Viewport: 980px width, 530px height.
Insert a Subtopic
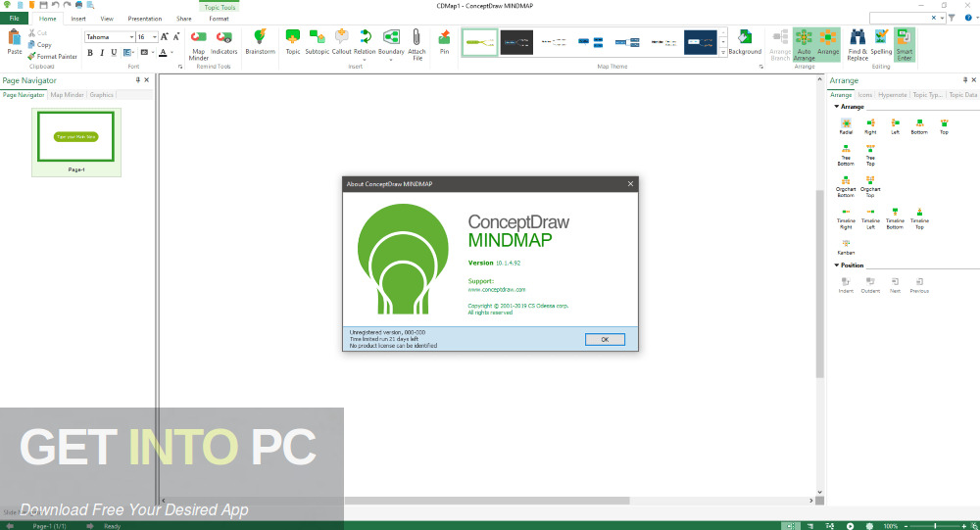[317, 42]
